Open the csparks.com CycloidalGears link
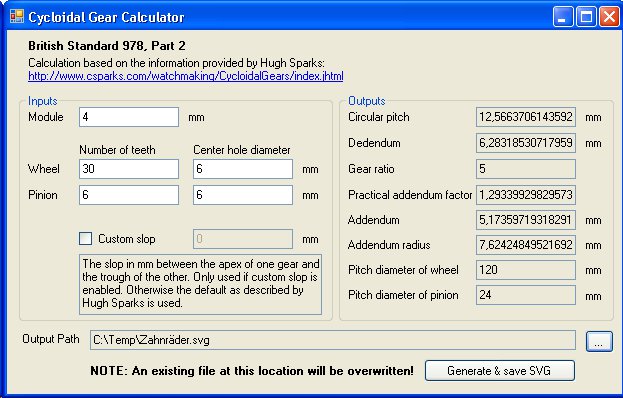Screen dimensions: 623x398 pyautogui.click(x=186, y=76)
